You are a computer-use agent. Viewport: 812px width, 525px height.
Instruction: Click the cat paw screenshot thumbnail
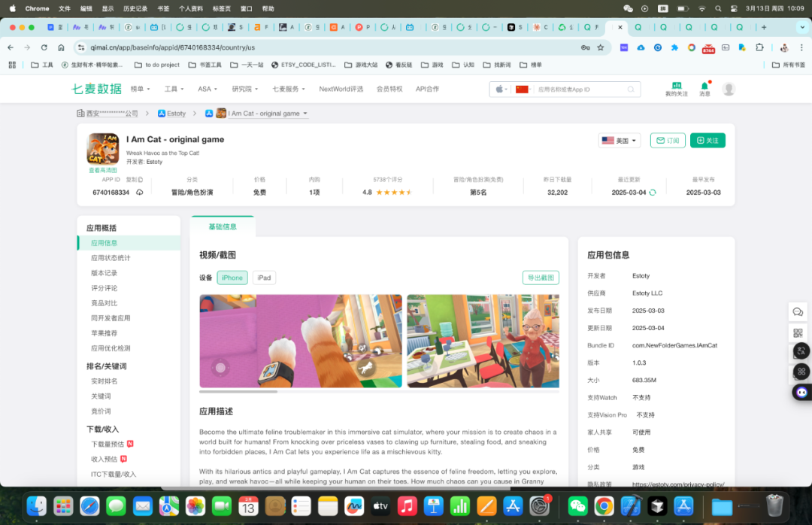(300, 341)
